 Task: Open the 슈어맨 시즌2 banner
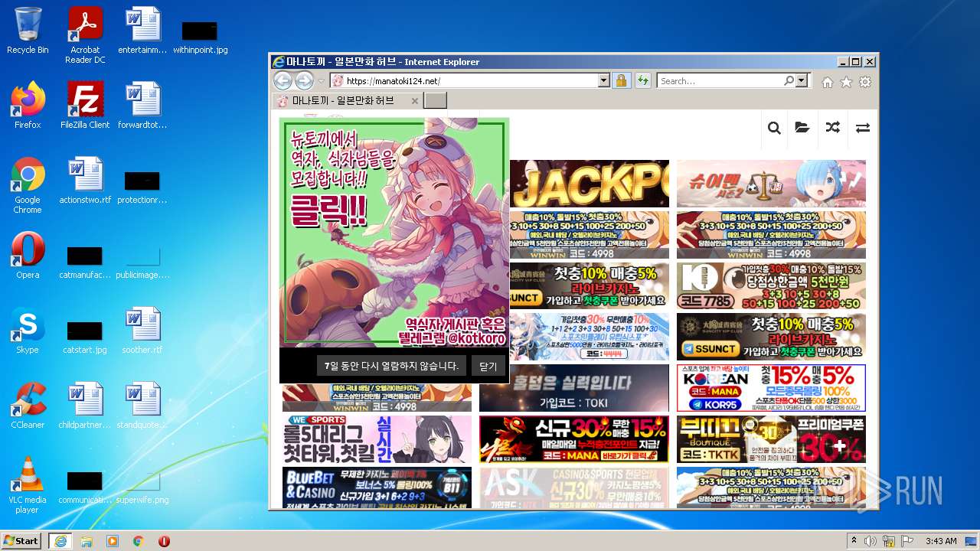[x=771, y=184]
